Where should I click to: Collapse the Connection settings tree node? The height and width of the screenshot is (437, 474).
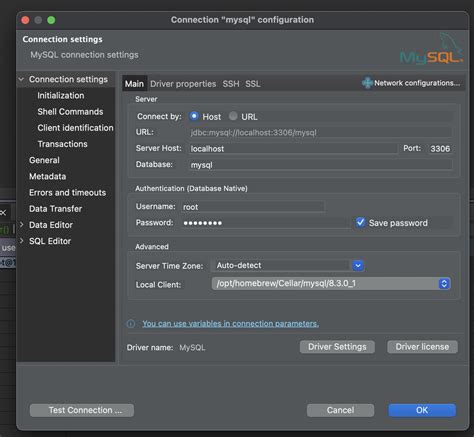(x=21, y=79)
